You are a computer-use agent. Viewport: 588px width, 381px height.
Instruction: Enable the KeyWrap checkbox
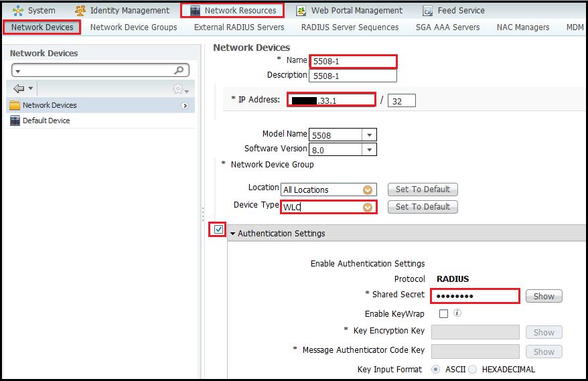click(x=443, y=313)
